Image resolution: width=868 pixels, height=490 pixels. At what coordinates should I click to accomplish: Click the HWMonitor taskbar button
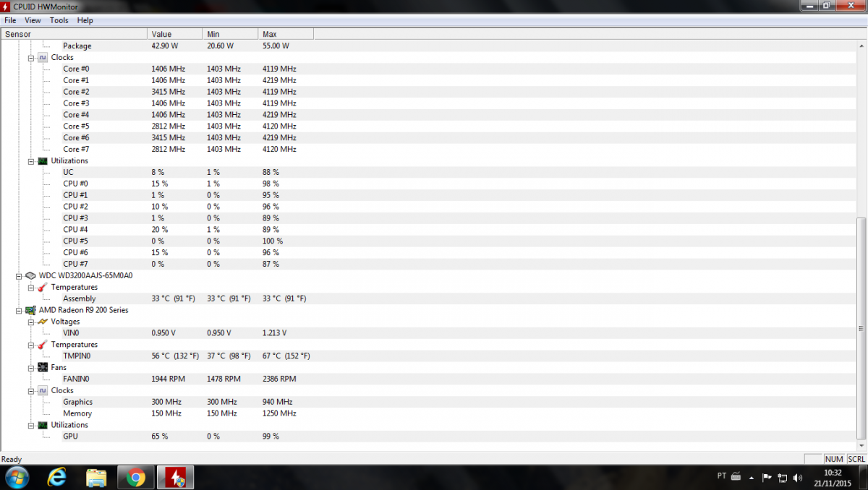tap(175, 477)
